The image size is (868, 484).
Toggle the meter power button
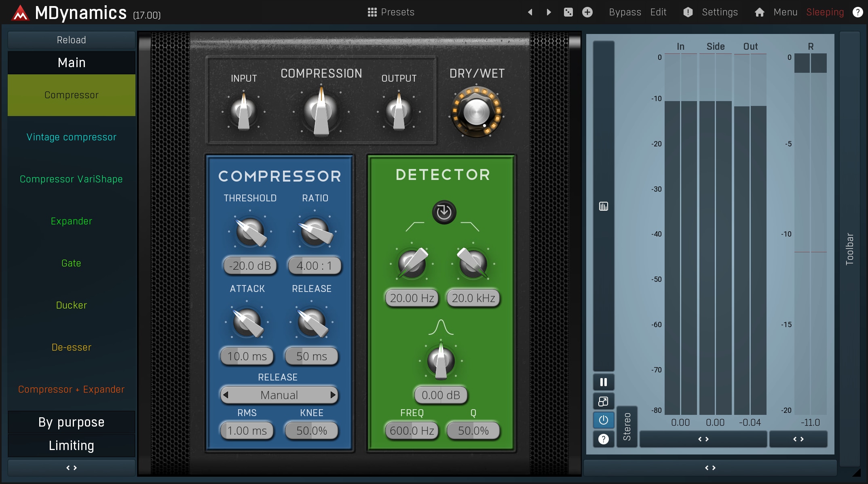(603, 420)
